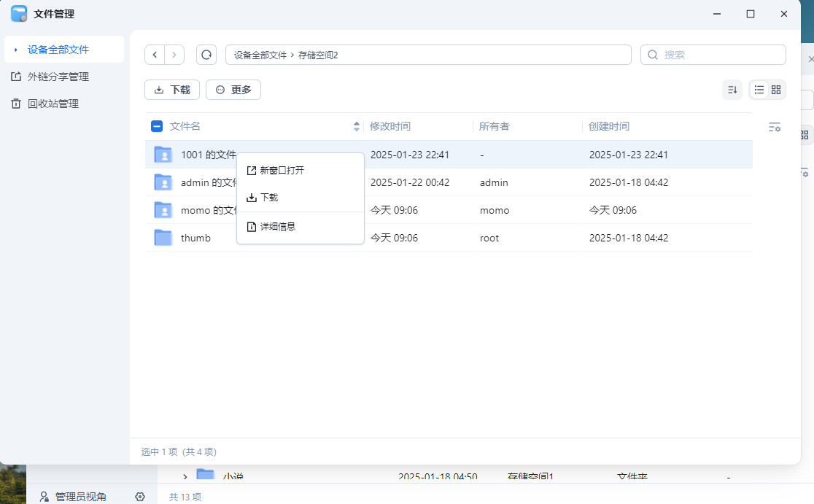Viewport: 814px width, 504px height.
Task: Go forward with the right arrow button
Action: point(174,55)
